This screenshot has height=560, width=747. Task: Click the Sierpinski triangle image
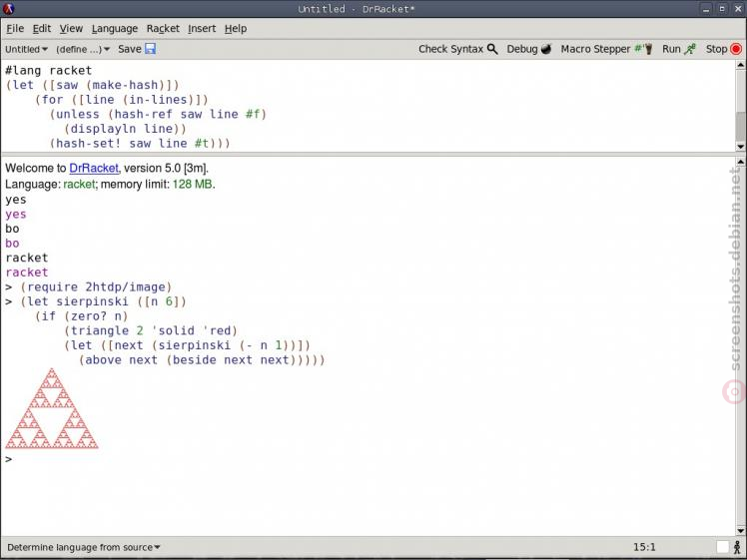tap(52, 408)
